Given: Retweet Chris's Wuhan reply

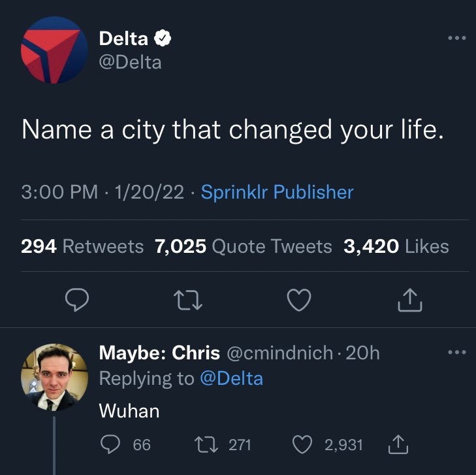Looking at the screenshot, I should (x=206, y=445).
